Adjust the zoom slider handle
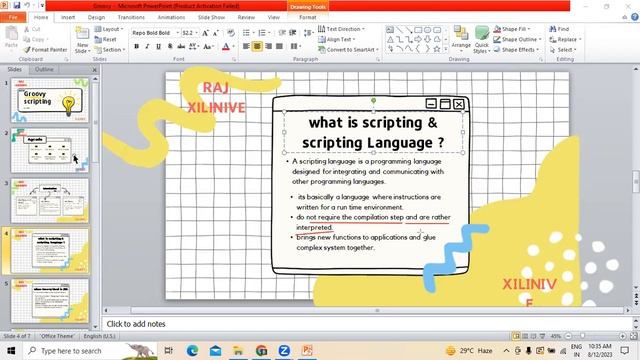The width and height of the screenshot is (640, 360). pyautogui.click(x=582, y=336)
